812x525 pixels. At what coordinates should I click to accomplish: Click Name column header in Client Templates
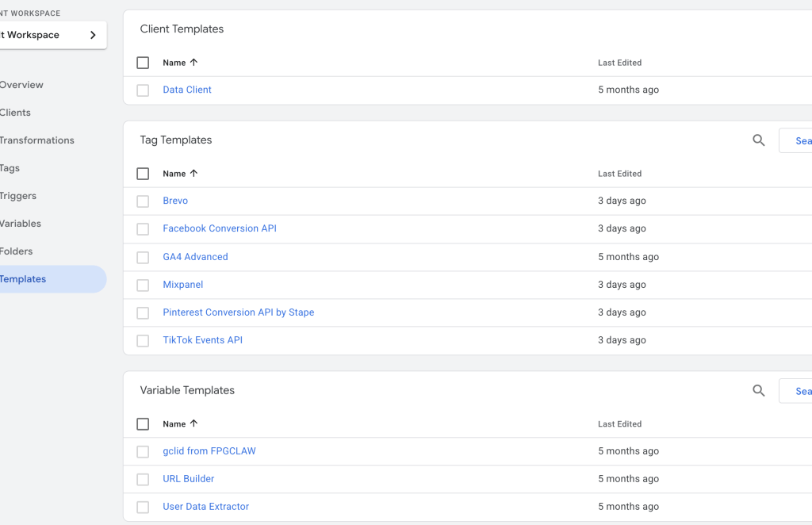[x=174, y=63]
